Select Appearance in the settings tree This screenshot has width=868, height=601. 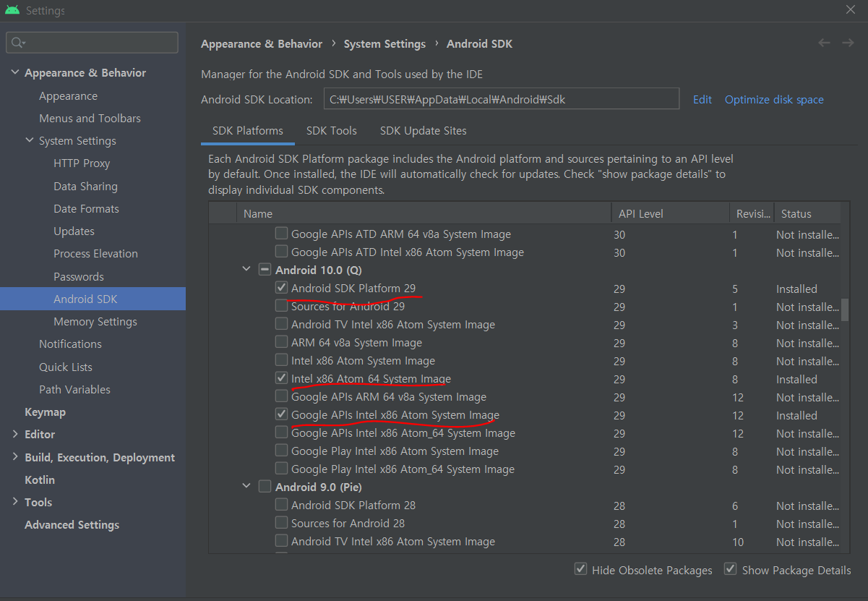(x=68, y=96)
